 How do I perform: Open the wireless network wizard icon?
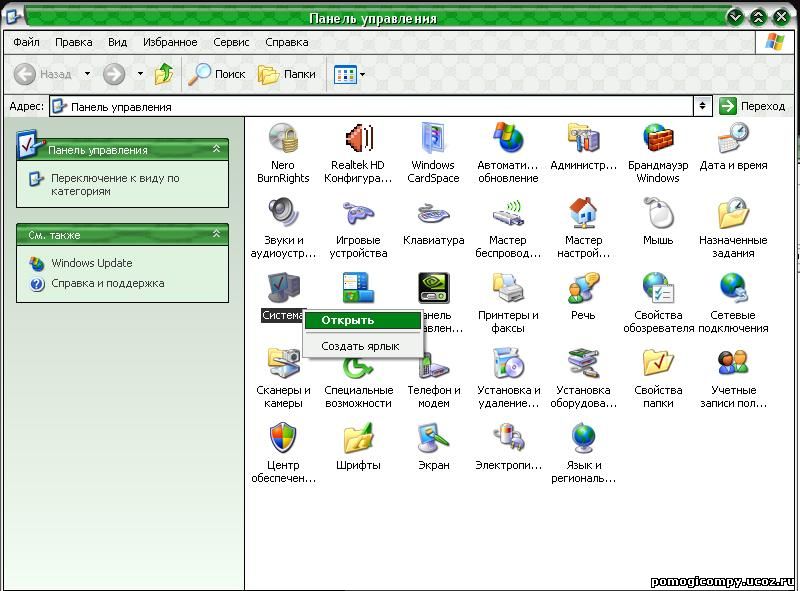pos(508,213)
